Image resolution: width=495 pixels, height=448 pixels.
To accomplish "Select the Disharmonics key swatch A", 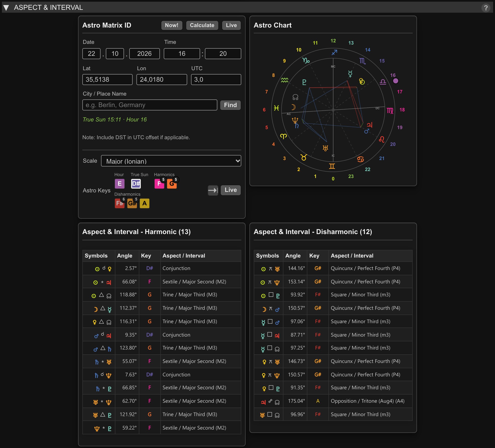I will (144, 203).
